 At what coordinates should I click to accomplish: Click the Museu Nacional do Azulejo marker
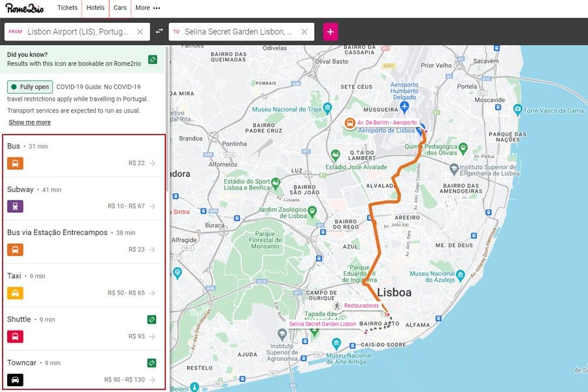tap(460, 276)
